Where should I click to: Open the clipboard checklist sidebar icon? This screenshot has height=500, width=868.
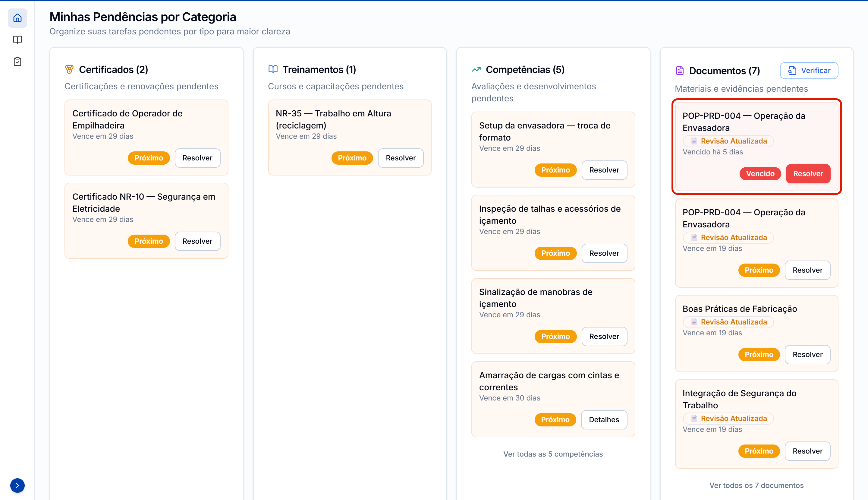coord(17,62)
